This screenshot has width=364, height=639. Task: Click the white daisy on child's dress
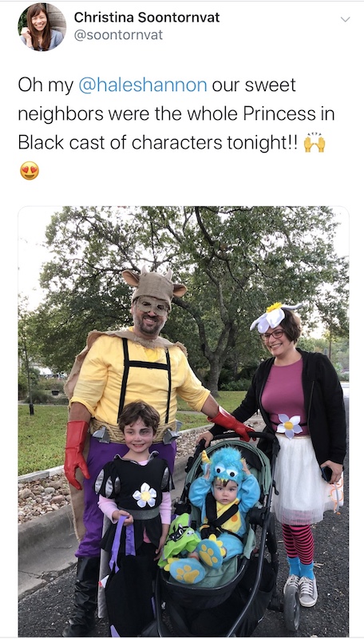point(144,494)
